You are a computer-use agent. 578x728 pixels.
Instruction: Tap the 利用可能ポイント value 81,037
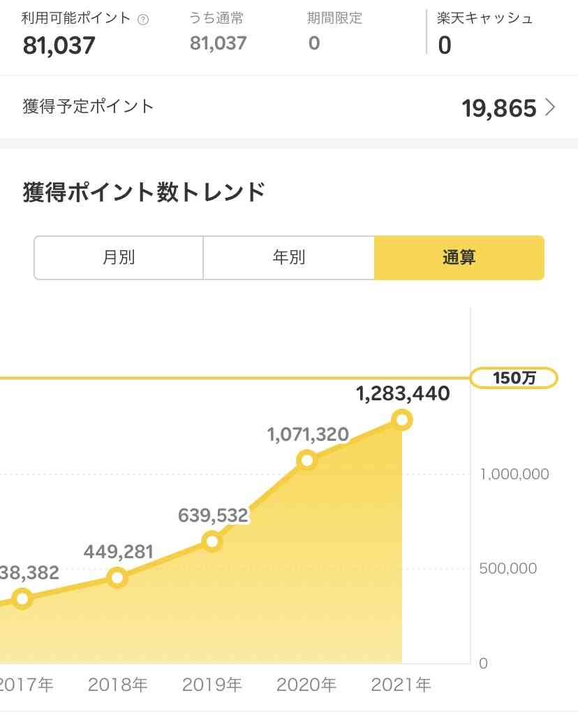[x=59, y=45]
